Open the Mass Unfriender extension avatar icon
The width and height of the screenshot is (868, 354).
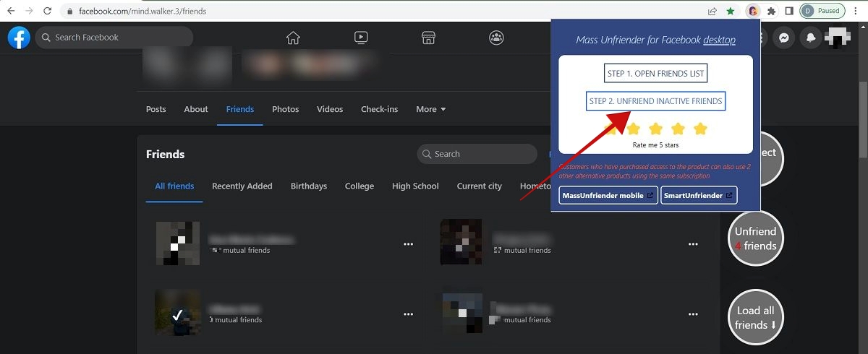753,12
